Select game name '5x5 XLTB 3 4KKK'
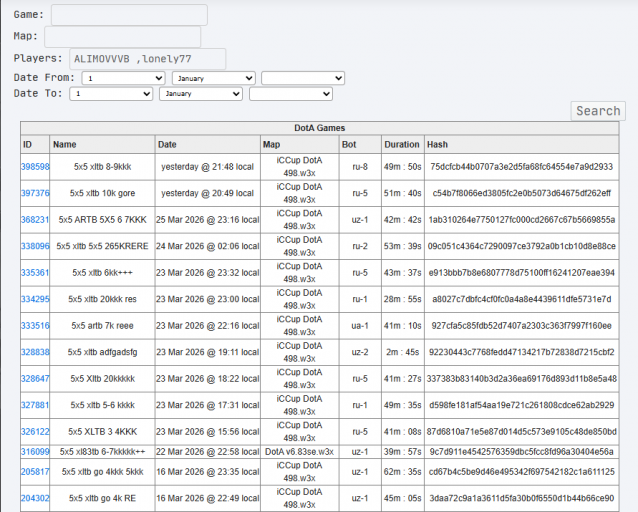The height and width of the screenshot is (512, 638). point(103,431)
